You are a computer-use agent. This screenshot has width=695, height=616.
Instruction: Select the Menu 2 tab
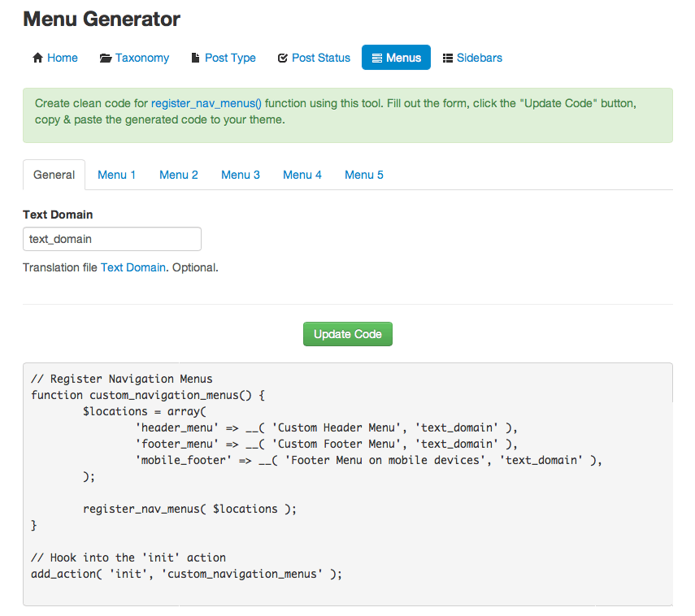(179, 175)
